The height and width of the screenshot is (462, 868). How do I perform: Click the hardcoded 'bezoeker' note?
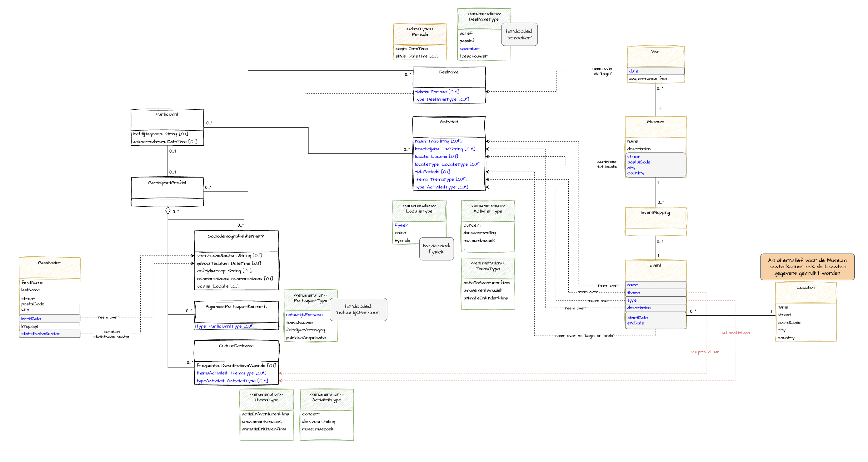[519, 34]
